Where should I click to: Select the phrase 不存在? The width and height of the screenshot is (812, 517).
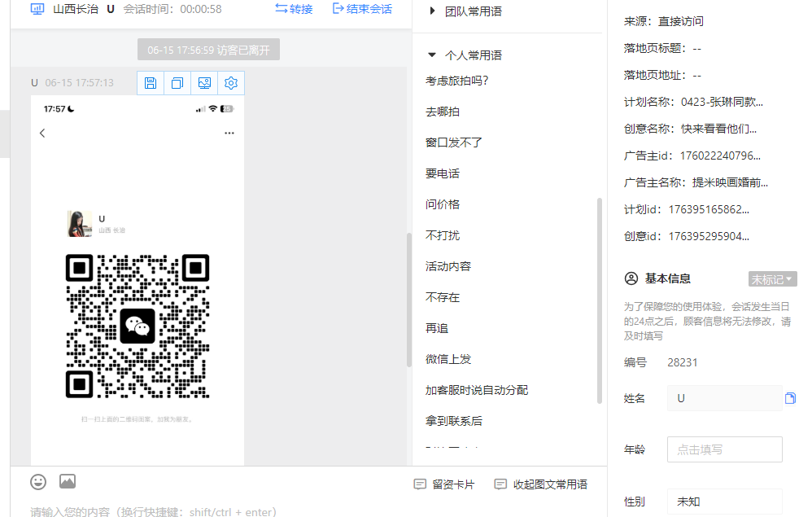point(443,297)
